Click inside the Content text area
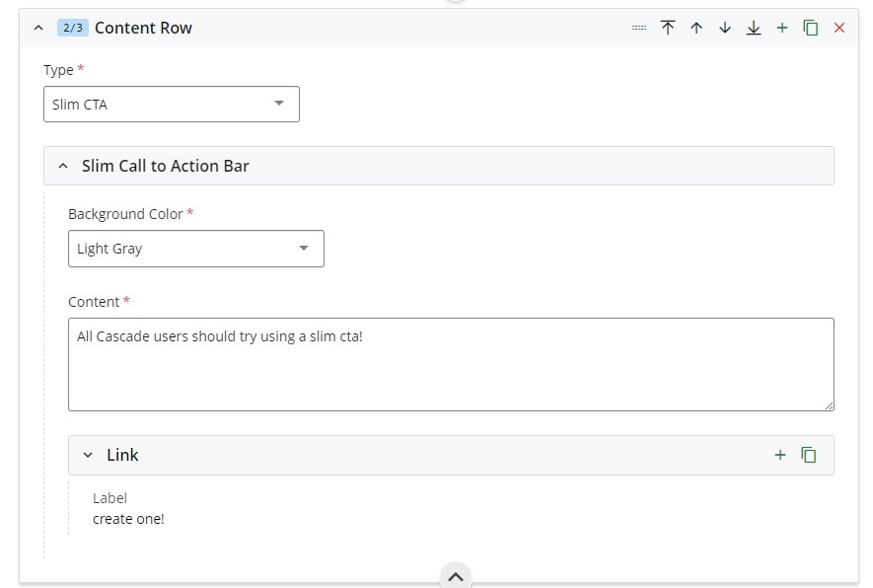This screenshot has width=873, height=588. [x=449, y=363]
